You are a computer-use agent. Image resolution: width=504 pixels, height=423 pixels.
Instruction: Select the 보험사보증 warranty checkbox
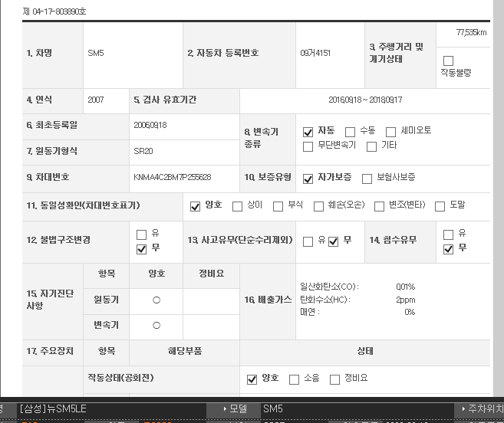click(x=367, y=178)
